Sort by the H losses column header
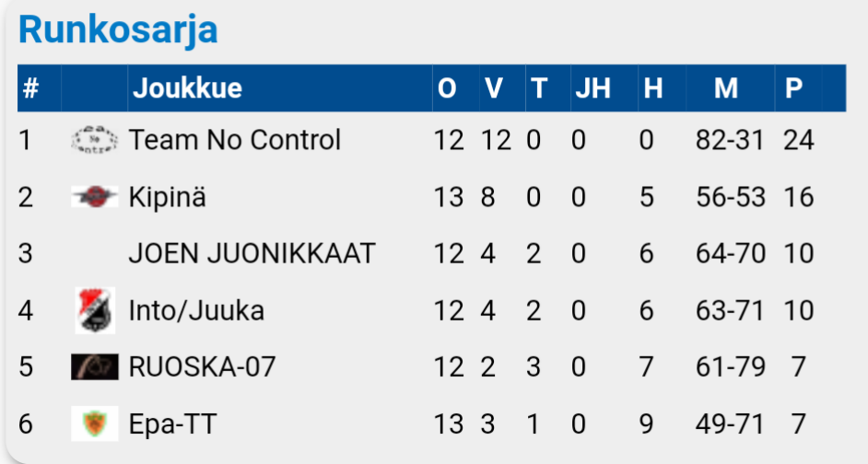 (x=653, y=88)
